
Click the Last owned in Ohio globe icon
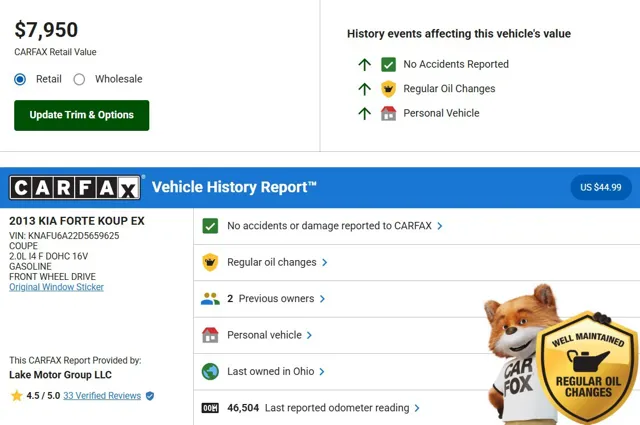click(x=210, y=371)
